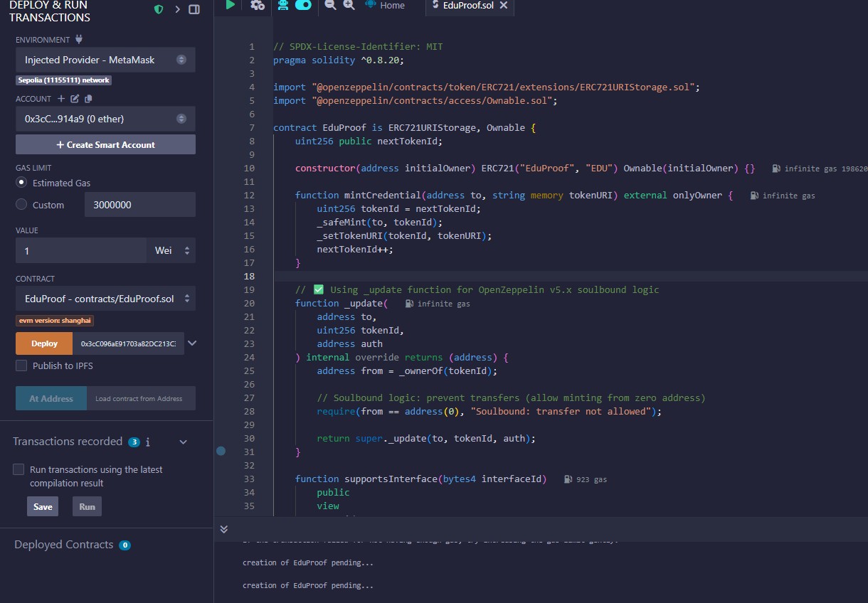Click the RemixAI robot assistant icon
Image resolution: width=868 pixels, height=603 pixels.
click(x=283, y=5)
